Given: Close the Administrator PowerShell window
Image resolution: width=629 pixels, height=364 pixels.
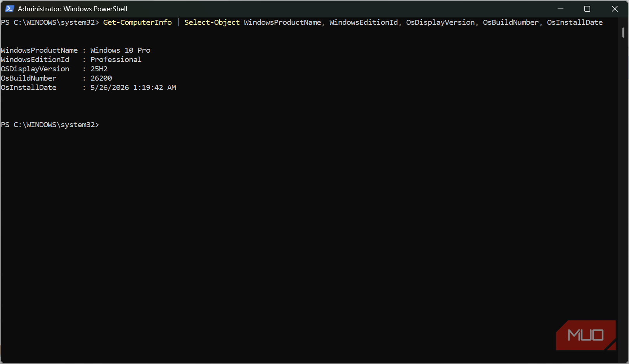Looking at the screenshot, I should [615, 9].
